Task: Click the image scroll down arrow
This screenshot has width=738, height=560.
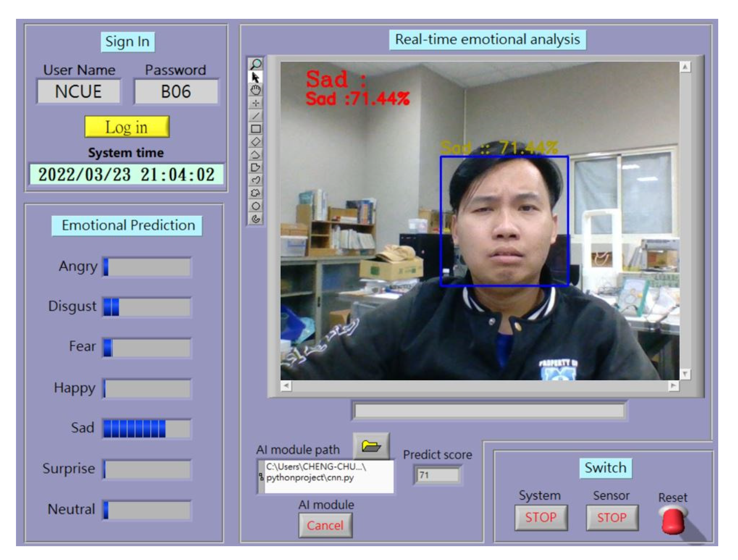Action: coord(685,374)
